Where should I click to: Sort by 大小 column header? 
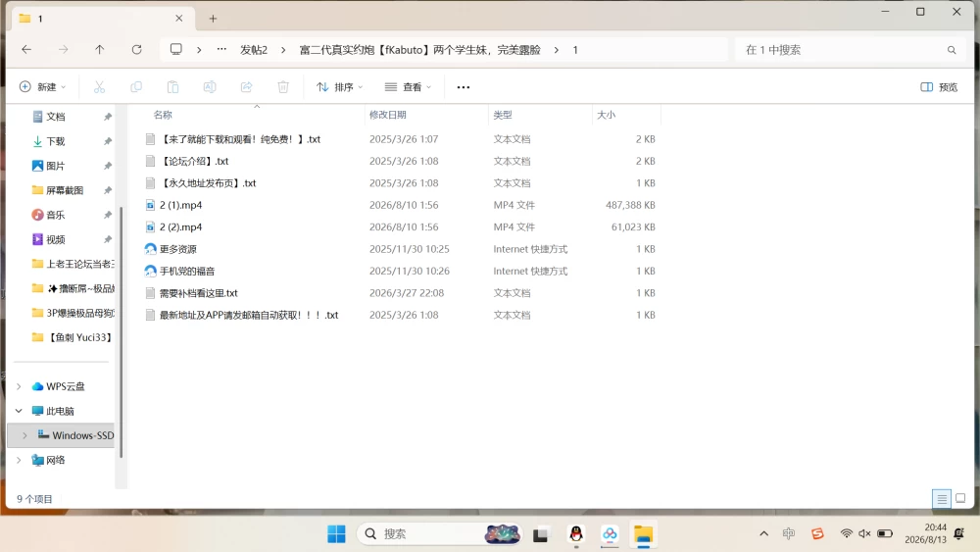[x=606, y=115]
